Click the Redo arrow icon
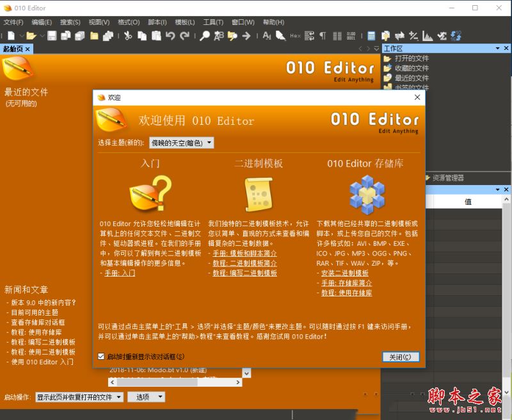This screenshot has width=512, height=420. [184, 35]
